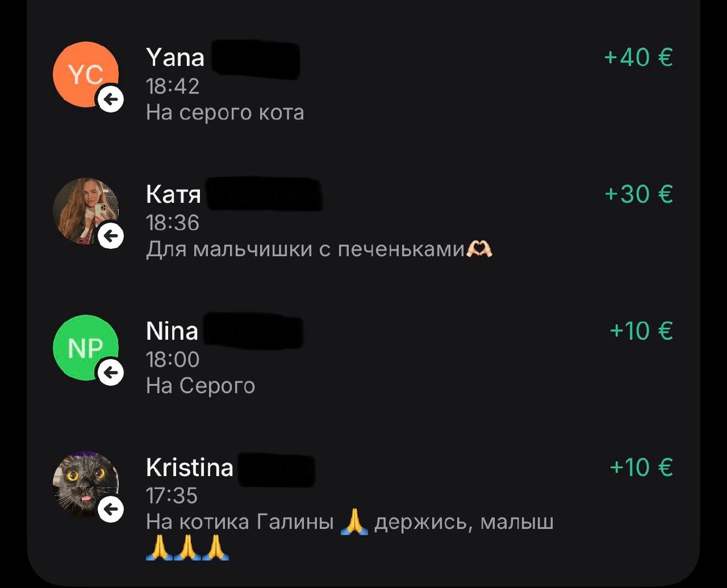Click incoming arrow badge on Катя's avatar

111,236
